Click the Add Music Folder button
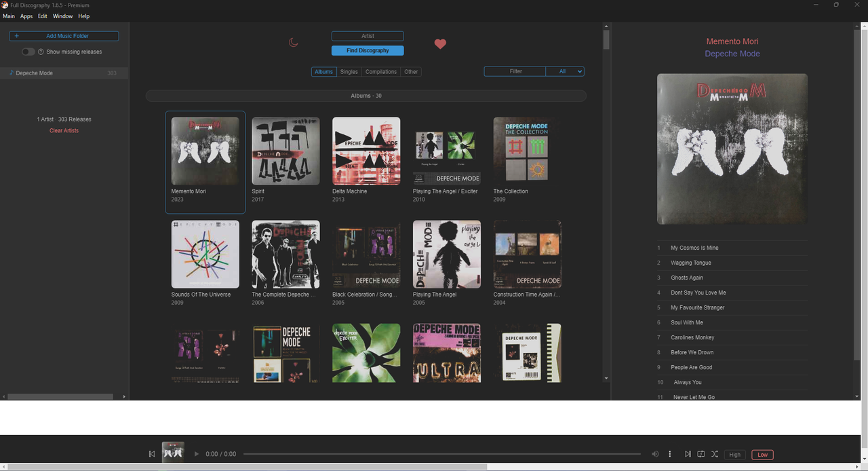Image resolution: width=868 pixels, height=471 pixels. (x=64, y=36)
